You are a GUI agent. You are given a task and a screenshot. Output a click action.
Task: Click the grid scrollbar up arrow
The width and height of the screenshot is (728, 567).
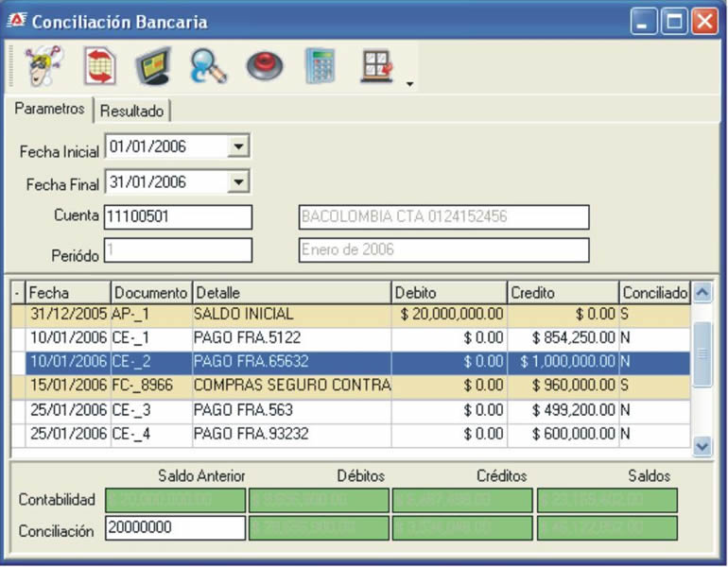click(702, 293)
